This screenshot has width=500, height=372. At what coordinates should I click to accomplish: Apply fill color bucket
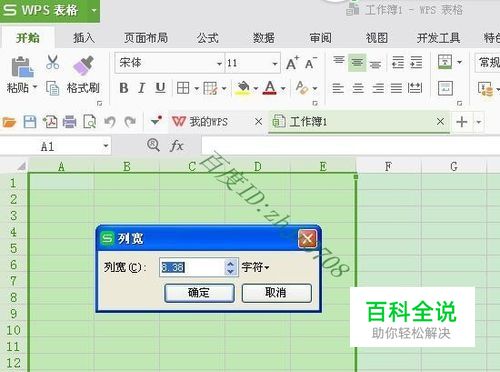[243, 88]
